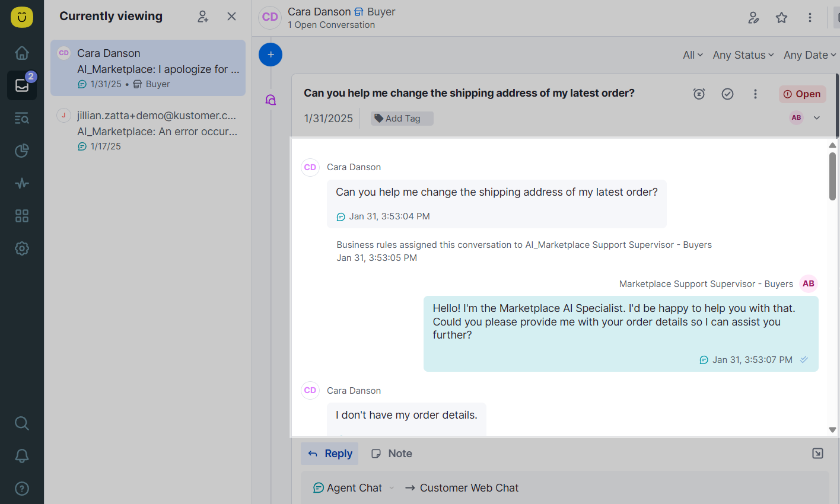Image resolution: width=840 pixels, height=504 pixels.
Task: Click the blue plus new conversation button
Action: (271, 55)
